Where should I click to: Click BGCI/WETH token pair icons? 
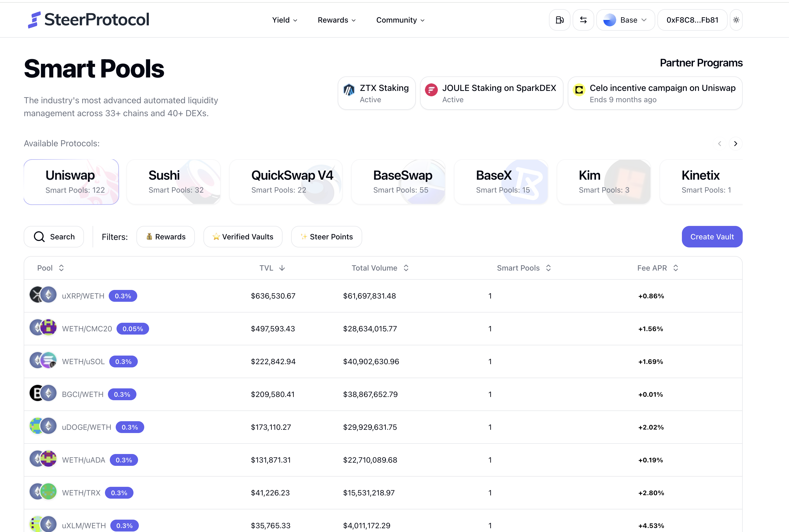(x=43, y=393)
